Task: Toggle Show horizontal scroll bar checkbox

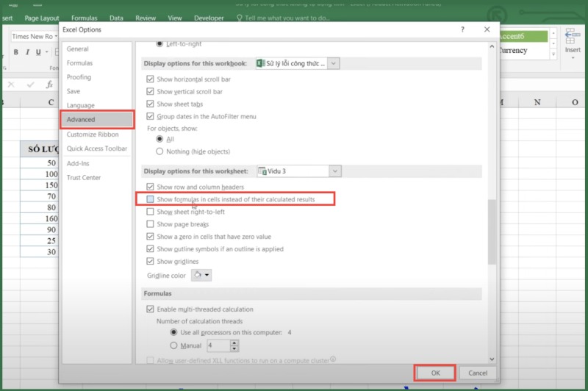Action: click(x=150, y=79)
